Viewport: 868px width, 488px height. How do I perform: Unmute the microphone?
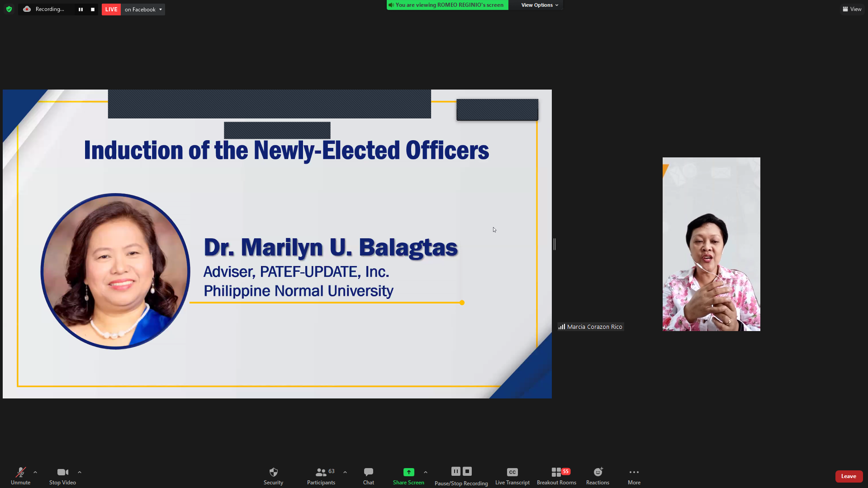coord(20,475)
